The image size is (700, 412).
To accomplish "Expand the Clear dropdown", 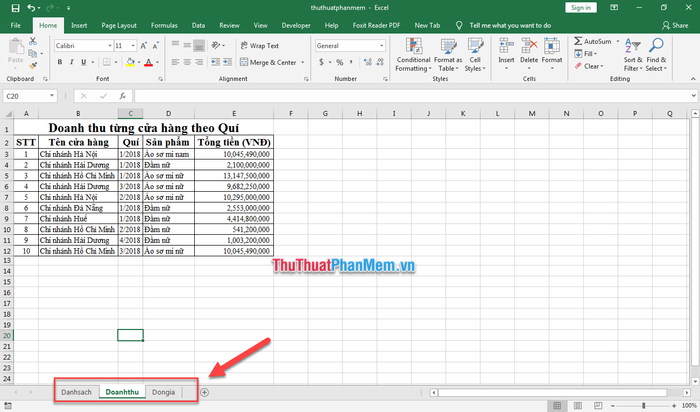I will tap(602, 66).
